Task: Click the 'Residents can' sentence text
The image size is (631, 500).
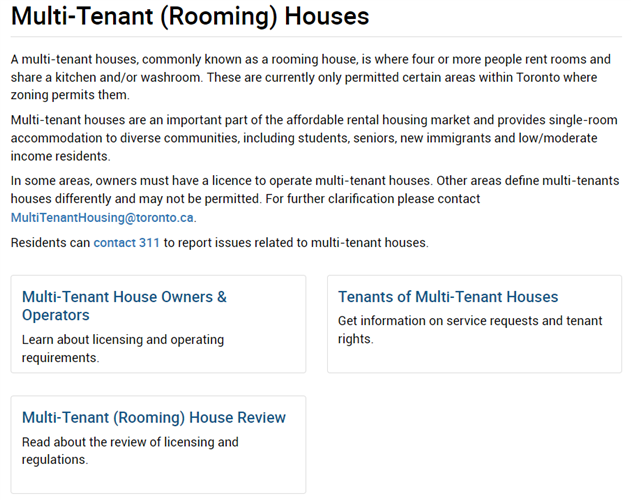Action: tap(50, 242)
